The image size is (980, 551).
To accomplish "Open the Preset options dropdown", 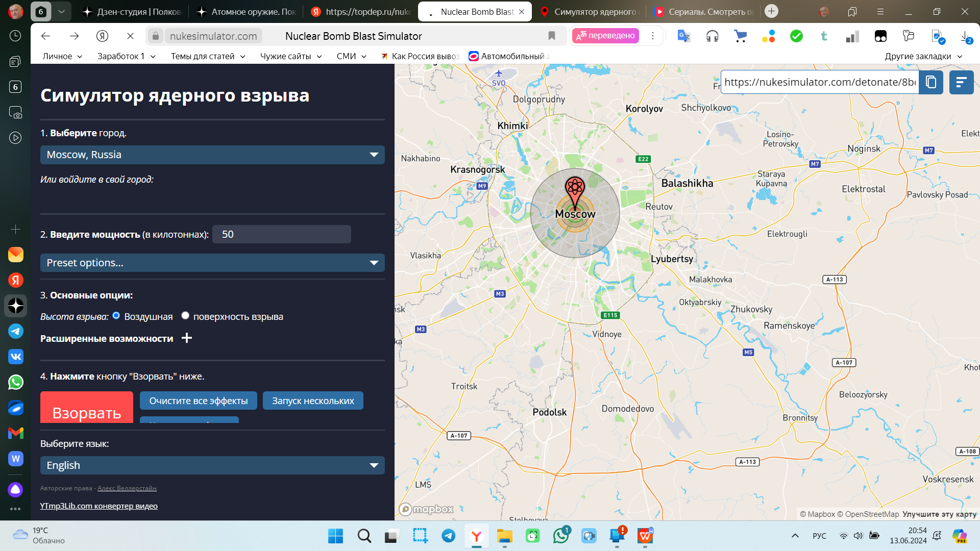I will [x=212, y=263].
